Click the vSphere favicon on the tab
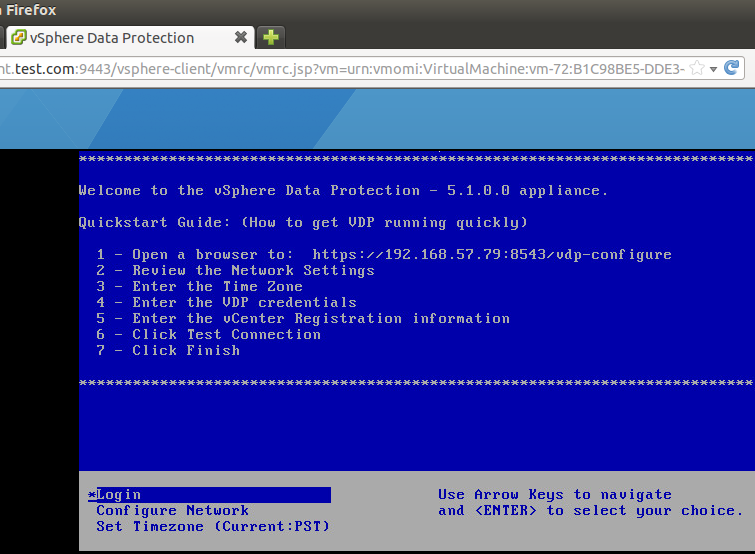This screenshot has width=755, height=554. tap(18, 38)
